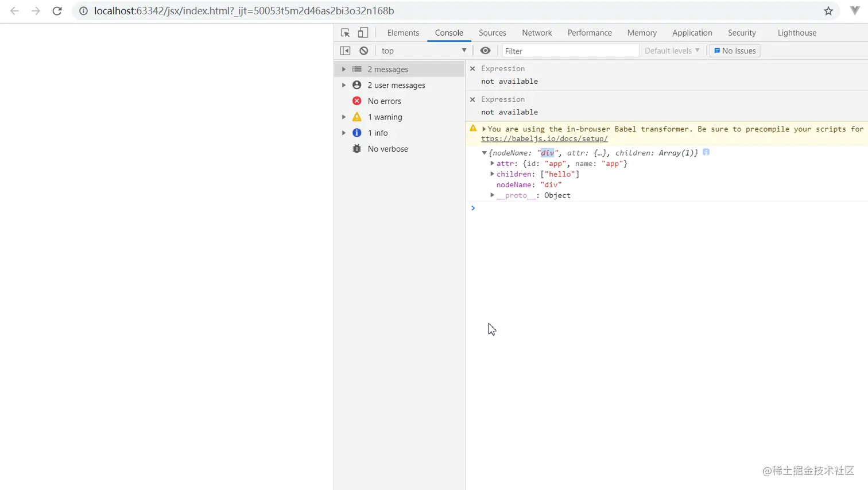Viewport: 868px width, 490px height.
Task: Open the top execution context dropdown
Action: click(424, 51)
